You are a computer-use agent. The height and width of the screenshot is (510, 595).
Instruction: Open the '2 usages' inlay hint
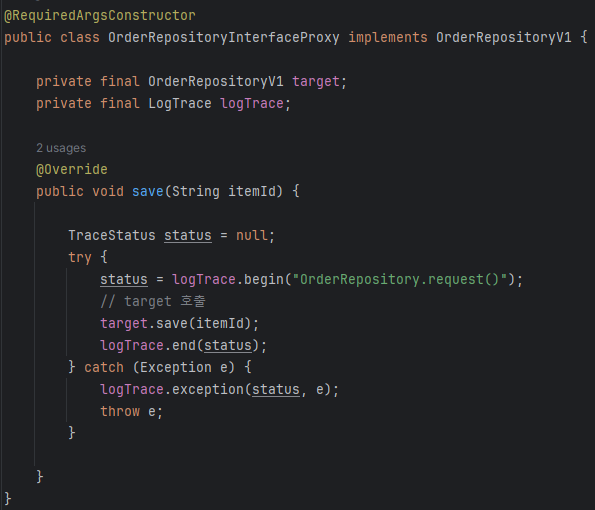[61, 148]
